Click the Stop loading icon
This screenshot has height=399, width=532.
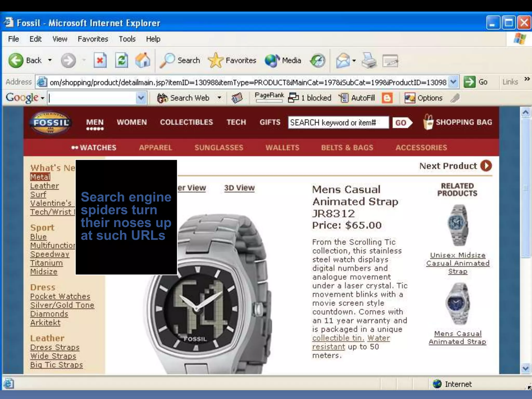(100, 61)
